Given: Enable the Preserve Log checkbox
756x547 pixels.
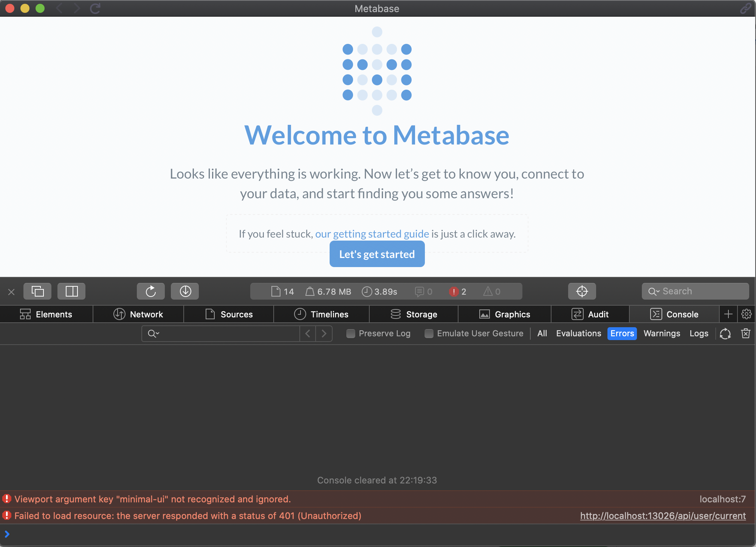Looking at the screenshot, I should tap(350, 334).
